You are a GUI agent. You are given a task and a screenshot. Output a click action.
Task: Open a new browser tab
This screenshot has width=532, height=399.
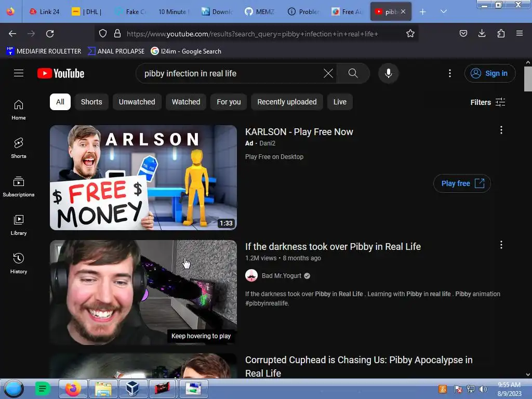tap(423, 12)
